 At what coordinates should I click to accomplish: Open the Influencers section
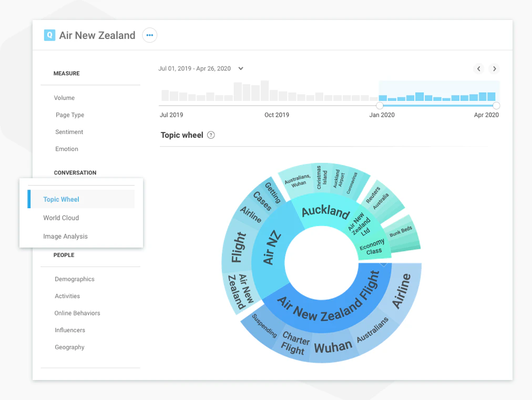click(x=70, y=330)
